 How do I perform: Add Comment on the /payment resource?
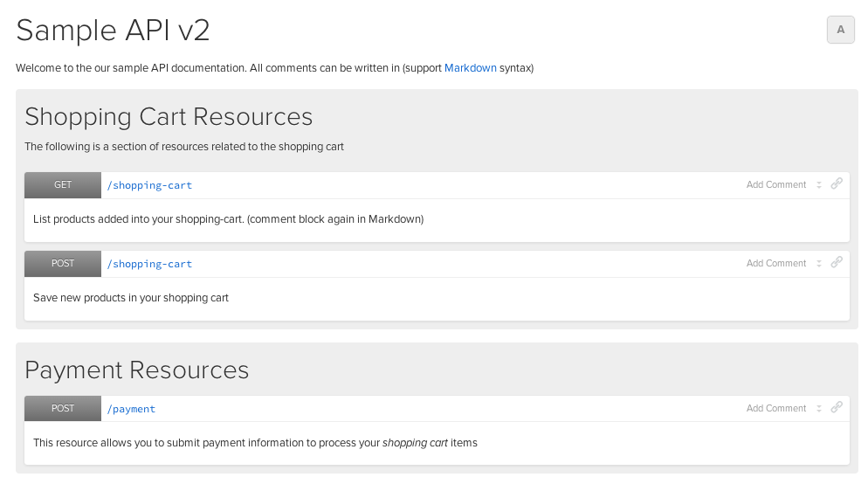click(775, 409)
